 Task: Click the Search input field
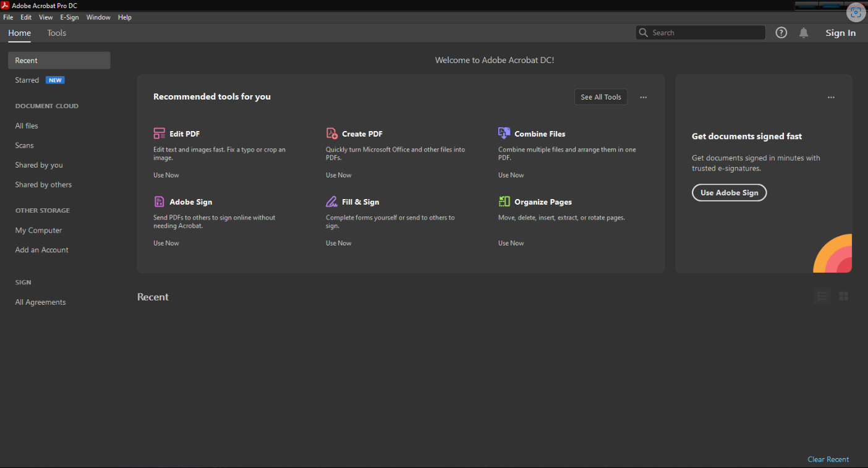(x=700, y=33)
